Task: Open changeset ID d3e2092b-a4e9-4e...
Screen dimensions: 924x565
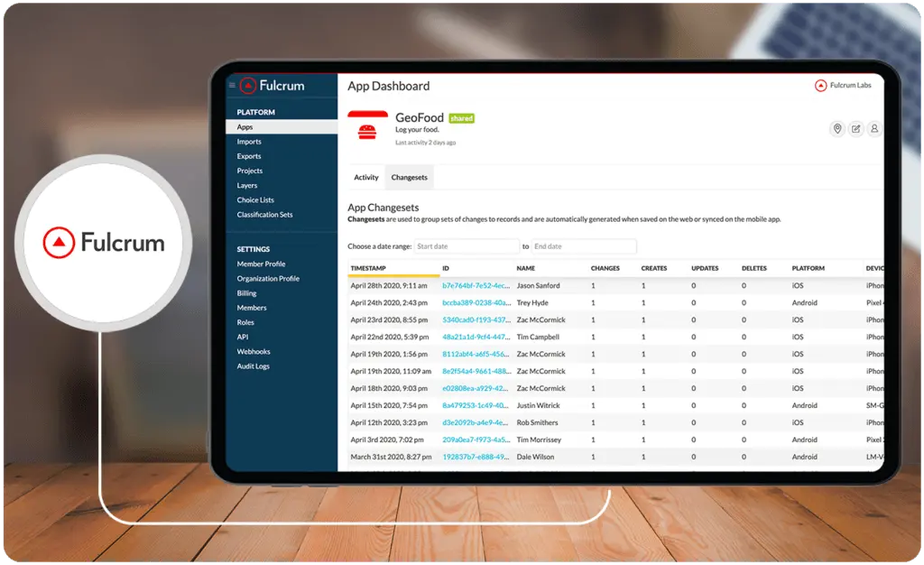Action: pos(475,422)
